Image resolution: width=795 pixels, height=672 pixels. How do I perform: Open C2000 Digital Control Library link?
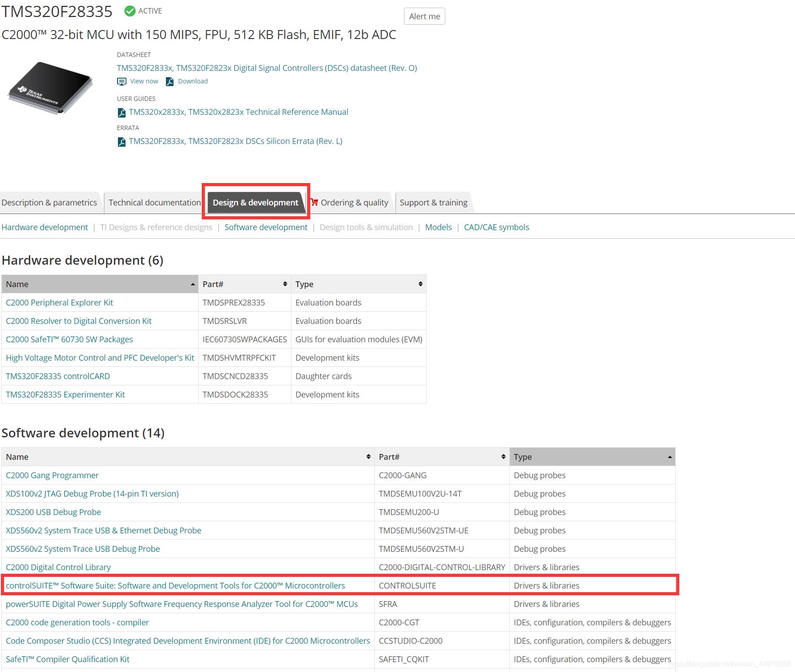58,567
